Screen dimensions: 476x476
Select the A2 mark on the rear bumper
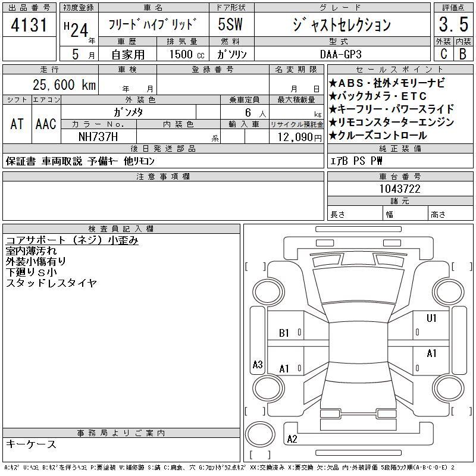[x=292, y=439]
